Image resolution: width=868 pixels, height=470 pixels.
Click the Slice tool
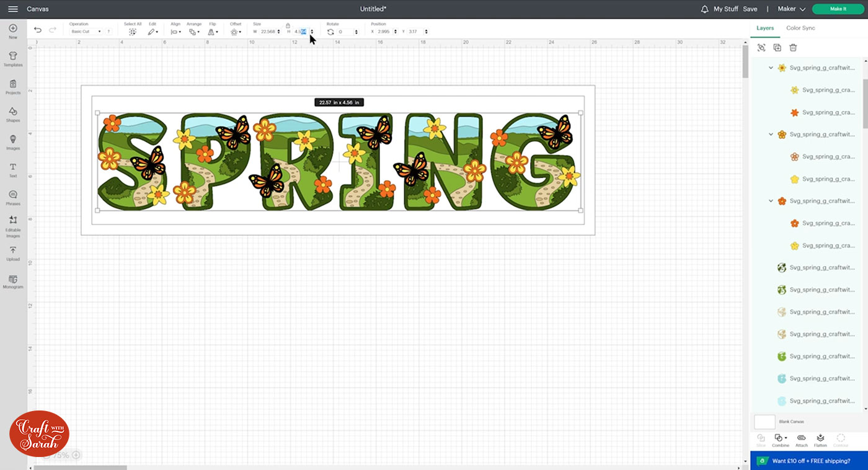761,441
